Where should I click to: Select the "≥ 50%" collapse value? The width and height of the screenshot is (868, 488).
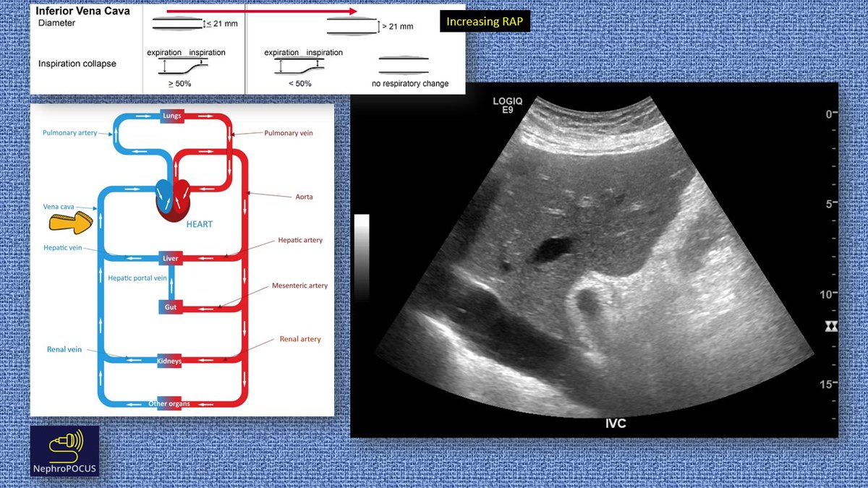178,84
